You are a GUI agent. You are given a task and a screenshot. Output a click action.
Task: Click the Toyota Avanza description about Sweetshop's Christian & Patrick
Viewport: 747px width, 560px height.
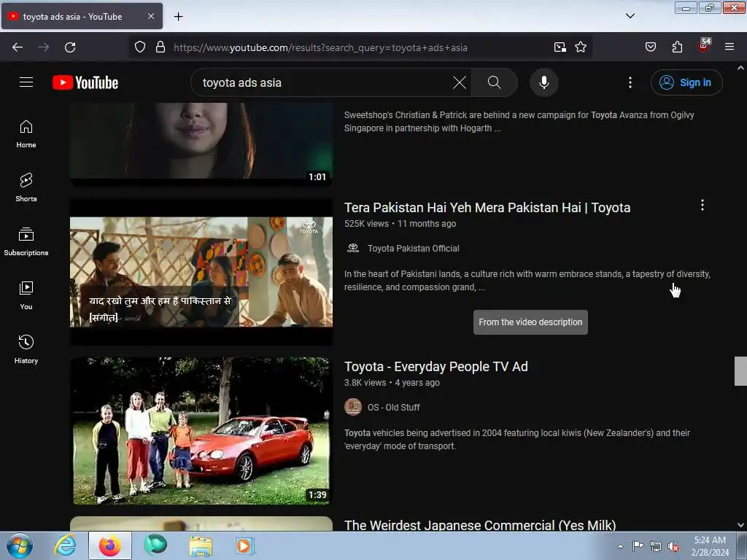(519, 122)
